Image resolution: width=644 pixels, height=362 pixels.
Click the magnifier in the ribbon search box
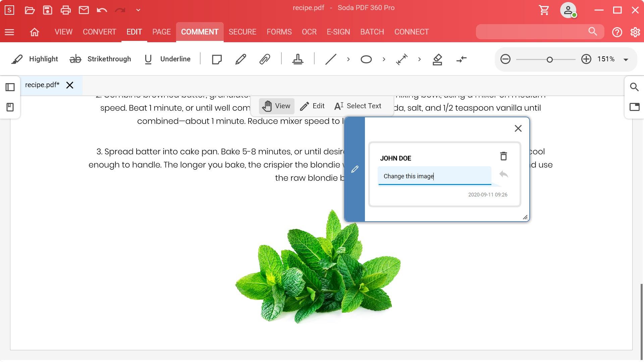pyautogui.click(x=593, y=32)
